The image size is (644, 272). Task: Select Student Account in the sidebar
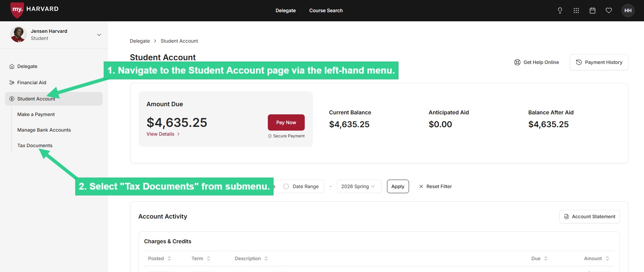54,99
